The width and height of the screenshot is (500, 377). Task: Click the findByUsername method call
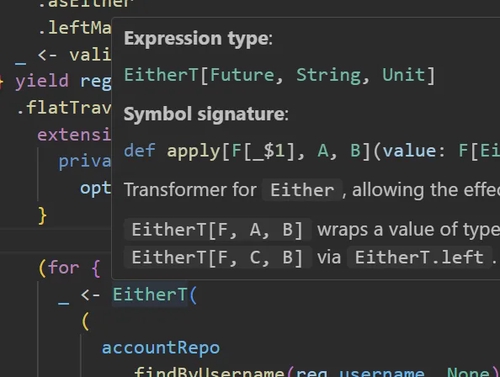pos(209,372)
